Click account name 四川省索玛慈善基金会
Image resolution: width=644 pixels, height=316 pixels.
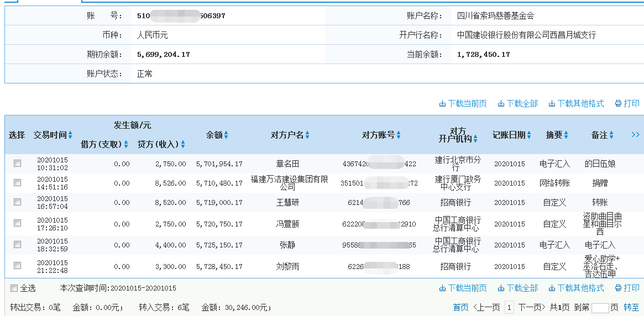pyautogui.click(x=496, y=16)
